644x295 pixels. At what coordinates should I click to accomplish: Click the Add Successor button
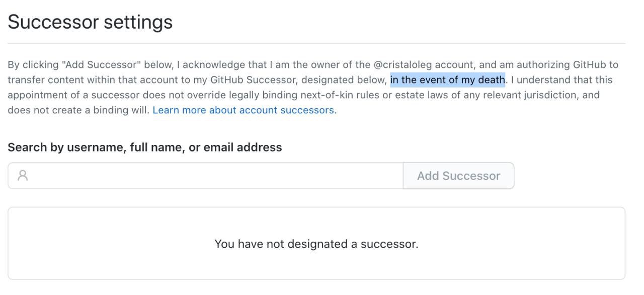(x=458, y=176)
